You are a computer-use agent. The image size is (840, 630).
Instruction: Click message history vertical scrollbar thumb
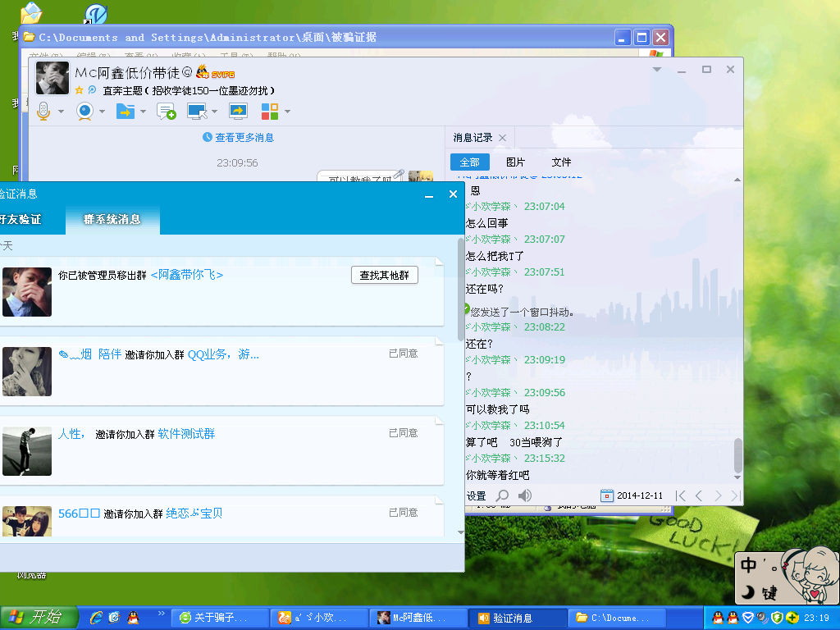click(737, 455)
